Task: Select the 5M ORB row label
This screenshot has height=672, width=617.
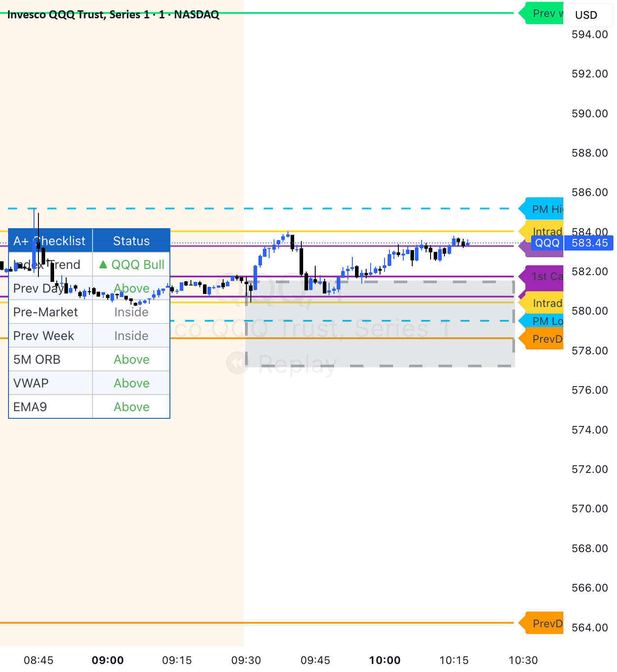Action: (x=51, y=359)
